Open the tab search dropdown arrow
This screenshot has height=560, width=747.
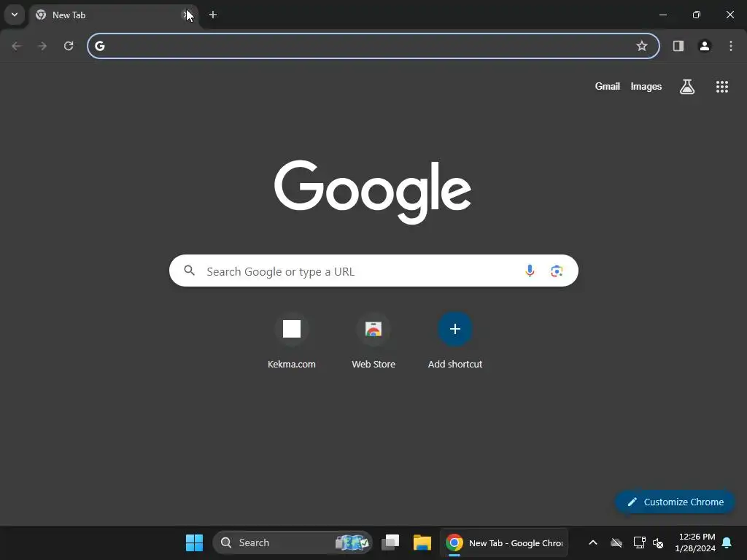point(15,15)
